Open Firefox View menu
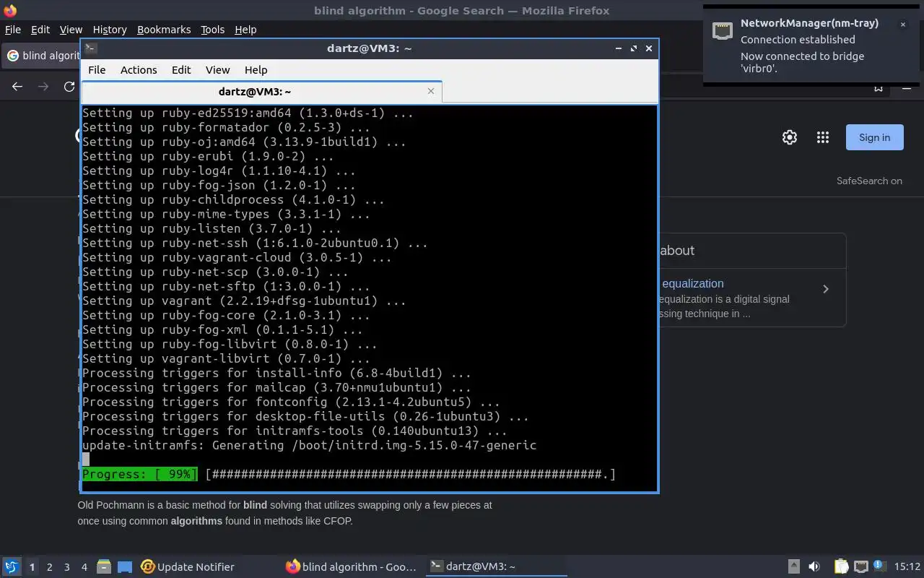The width and height of the screenshot is (924, 578). (71, 30)
